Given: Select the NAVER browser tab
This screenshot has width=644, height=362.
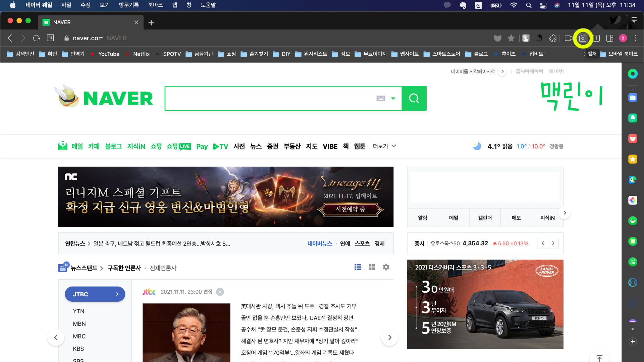Looking at the screenshot, I should click(x=91, y=22).
